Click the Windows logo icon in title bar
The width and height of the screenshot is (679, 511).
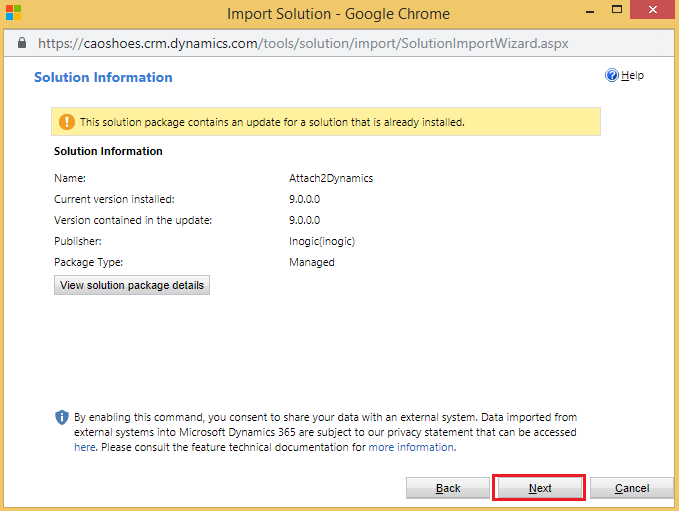coord(13,13)
